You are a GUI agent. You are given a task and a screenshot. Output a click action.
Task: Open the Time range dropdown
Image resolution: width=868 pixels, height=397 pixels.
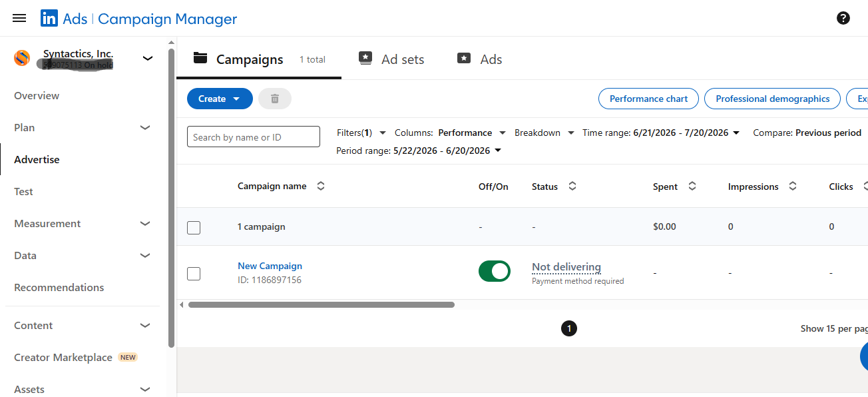pos(661,133)
